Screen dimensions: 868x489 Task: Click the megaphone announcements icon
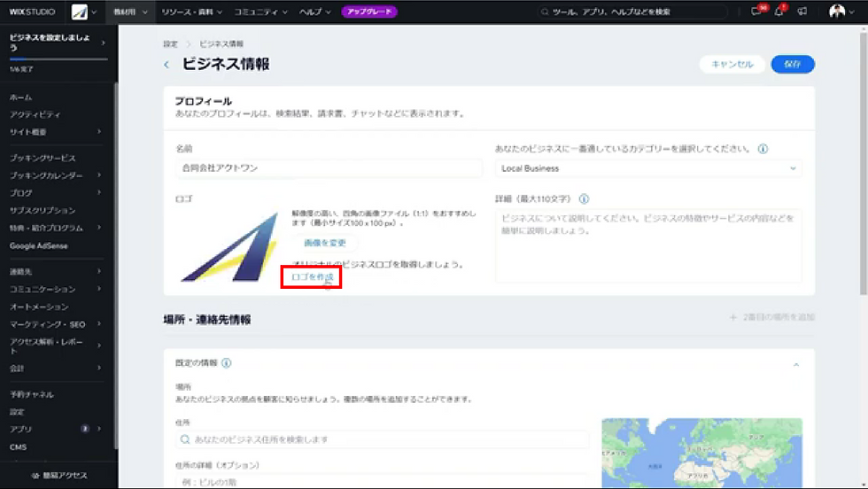click(x=802, y=12)
